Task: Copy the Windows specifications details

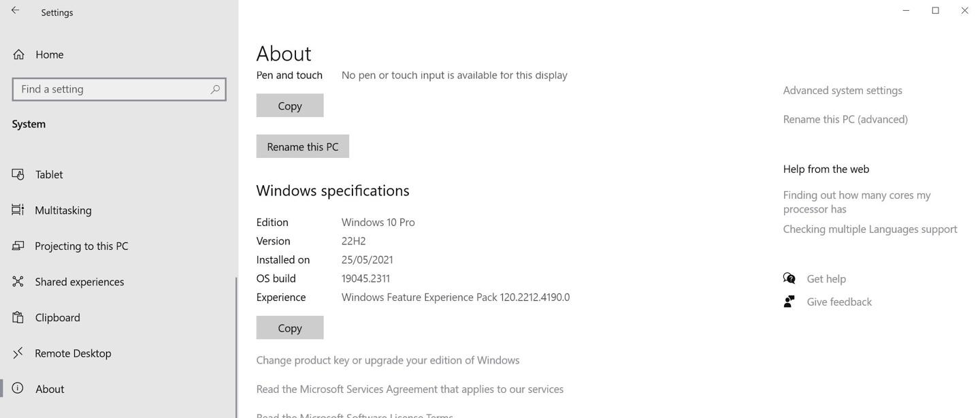Action: (290, 327)
